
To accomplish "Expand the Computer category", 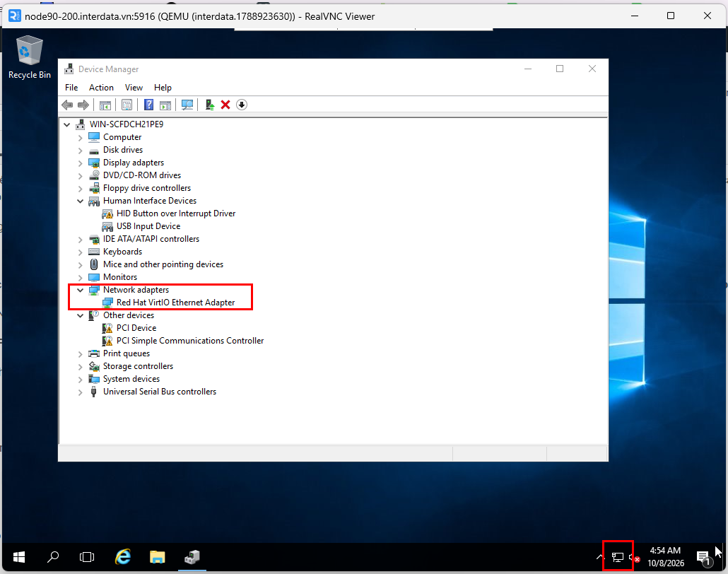I will tap(81, 137).
